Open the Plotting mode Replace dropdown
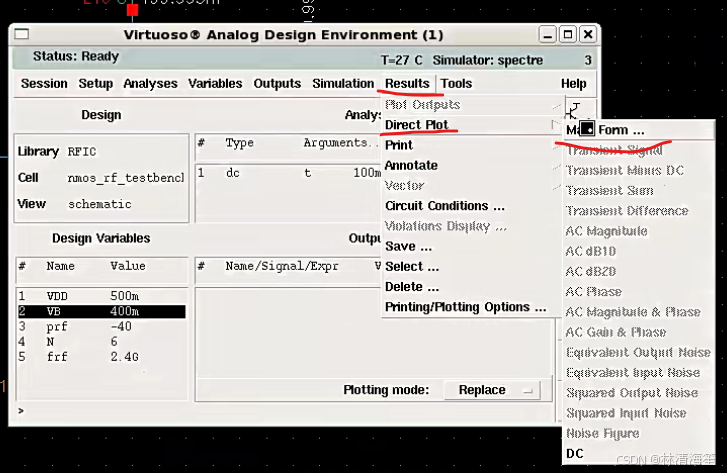The height and width of the screenshot is (473, 727). pos(492,390)
